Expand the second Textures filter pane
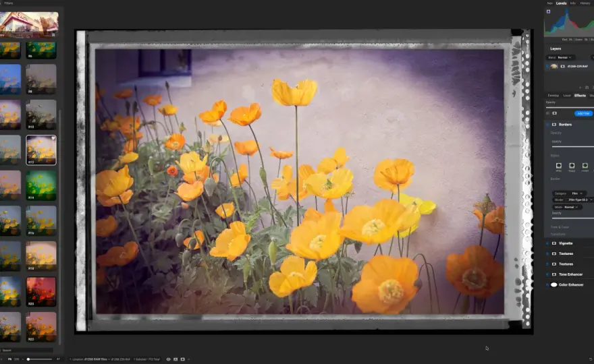The height and width of the screenshot is (364, 594). click(566, 264)
